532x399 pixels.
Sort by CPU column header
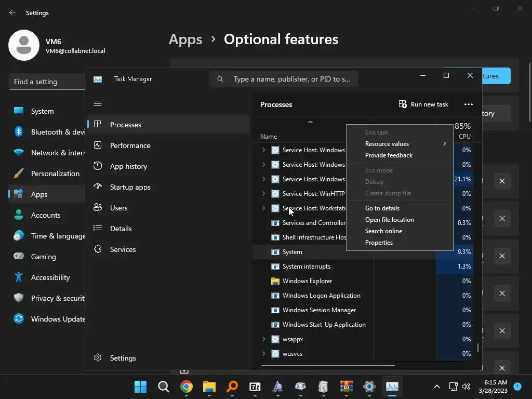click(464, 137)
